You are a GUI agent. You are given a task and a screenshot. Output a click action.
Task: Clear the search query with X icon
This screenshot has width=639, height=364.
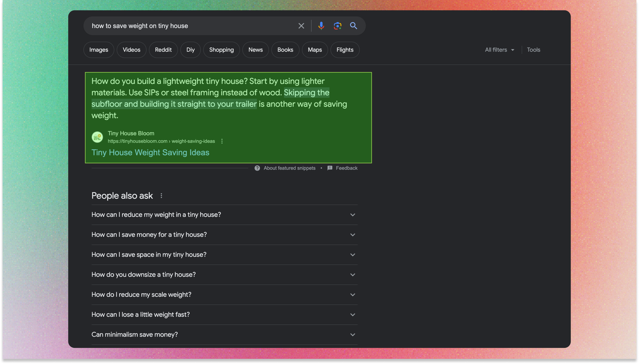click(301, 26)
